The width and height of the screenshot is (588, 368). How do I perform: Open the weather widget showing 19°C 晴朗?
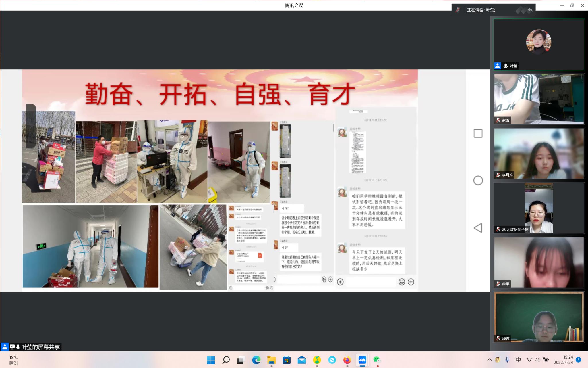13,360
